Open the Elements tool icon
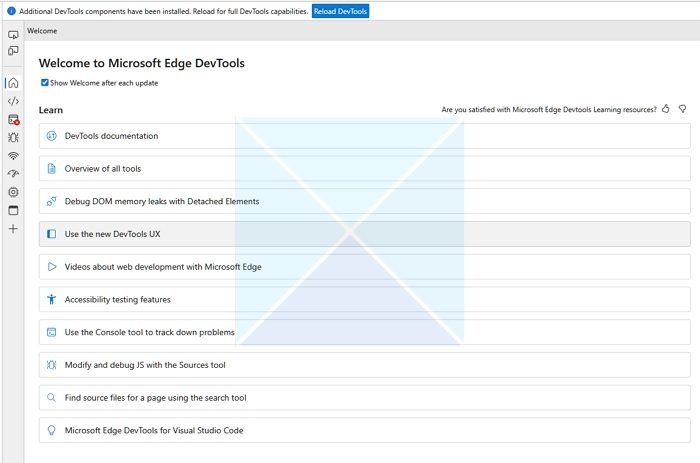Image resolution: width=700 pixels, height=463 pixels. tap(13, 101)
